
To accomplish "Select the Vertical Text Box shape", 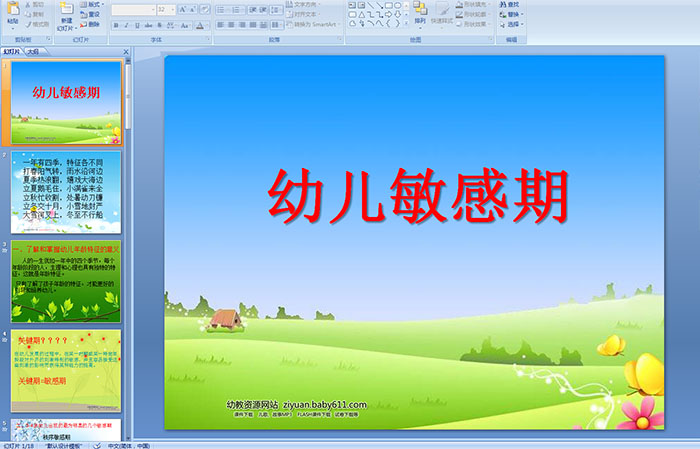I will 361,5.
